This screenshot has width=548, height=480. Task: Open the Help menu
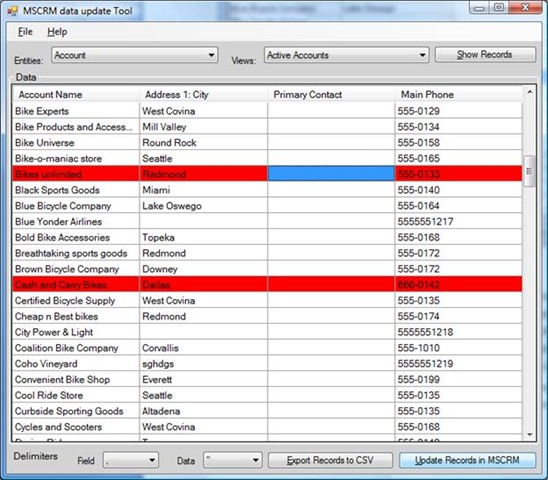[x=57, y=32]
